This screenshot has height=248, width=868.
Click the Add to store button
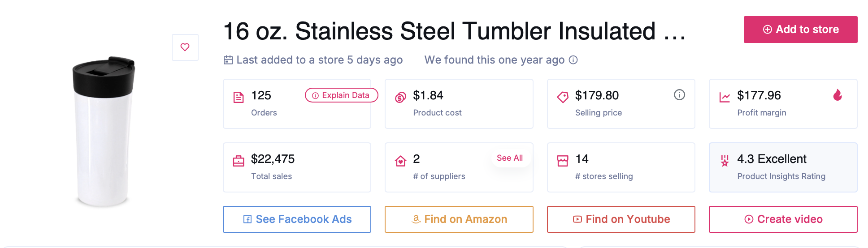coord(800,30)
